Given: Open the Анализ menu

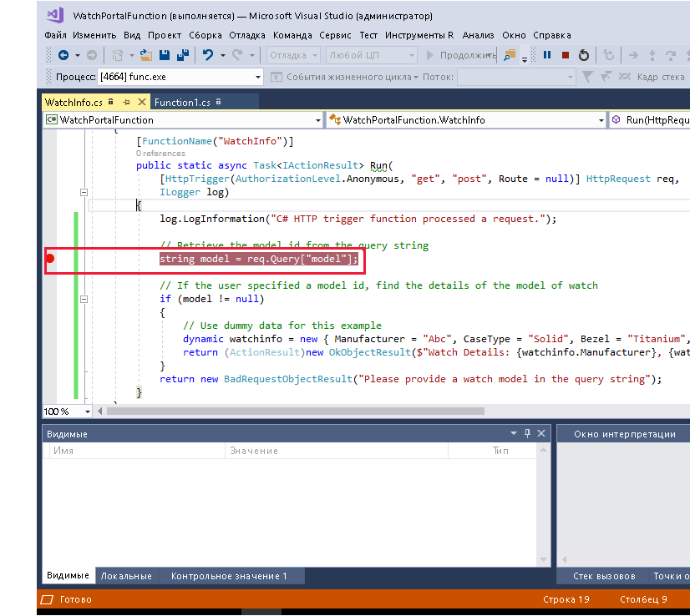Looking at the screenshot, I should [x=479, y=35].
